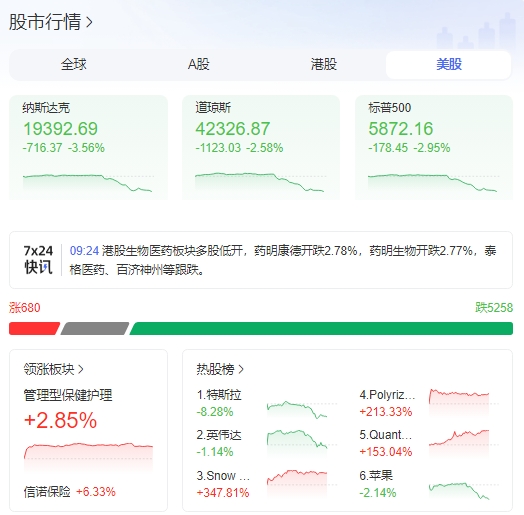This screenshot has height=515, width=524.
Task: View the 纳斯达克 mini trend chart
Action: (88, 183)
